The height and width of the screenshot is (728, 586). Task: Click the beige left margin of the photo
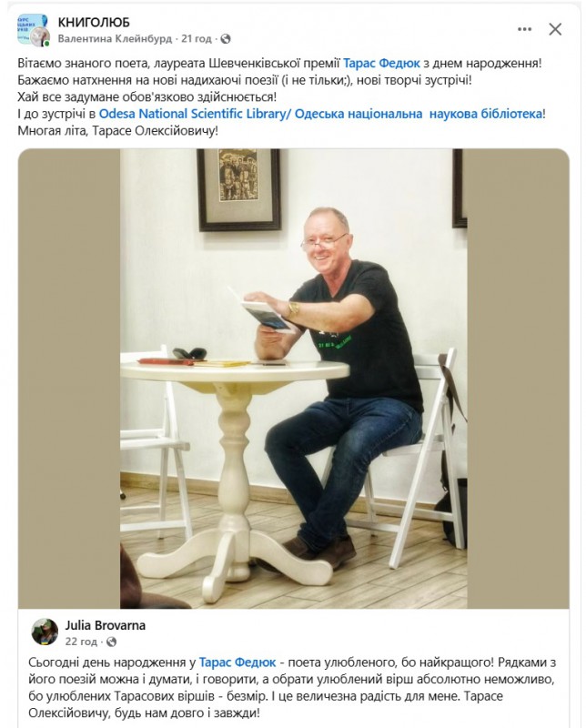(x=69, y=379)
